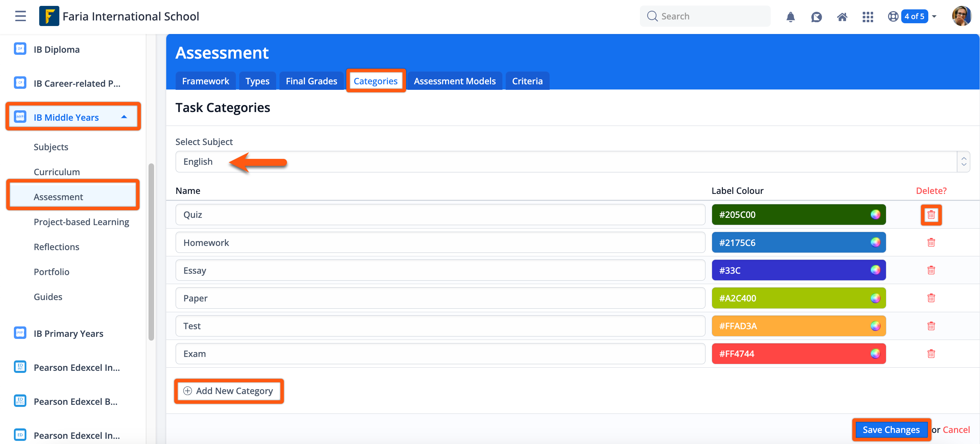The height and width of the screenshot is (444, 980).
Task: Click the #2175C6 label colour swatch
Action: point(799,242)
